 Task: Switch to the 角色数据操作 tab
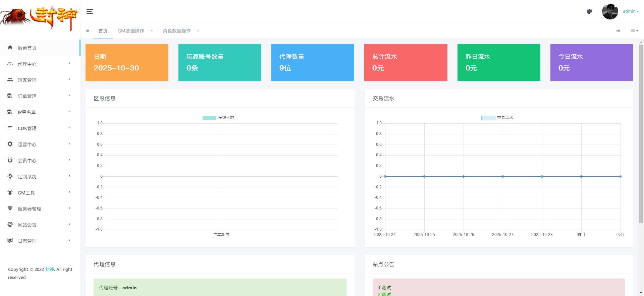coord(176,31)
